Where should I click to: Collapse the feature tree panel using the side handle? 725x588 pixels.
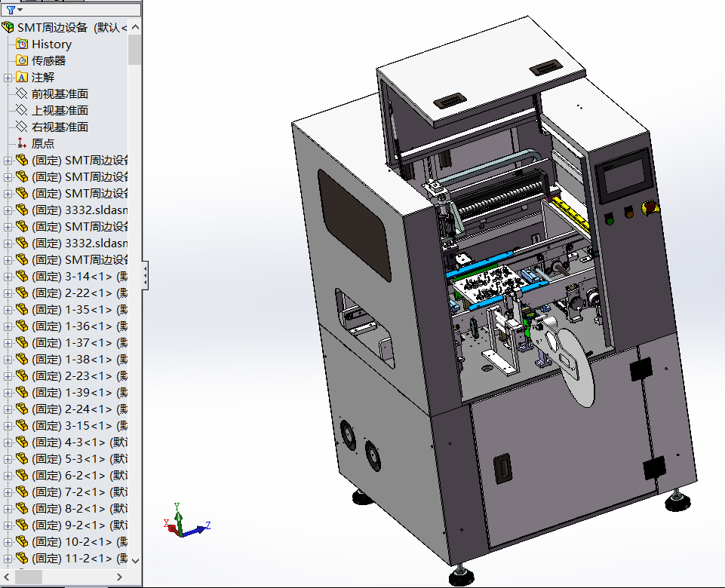point(145,275)
